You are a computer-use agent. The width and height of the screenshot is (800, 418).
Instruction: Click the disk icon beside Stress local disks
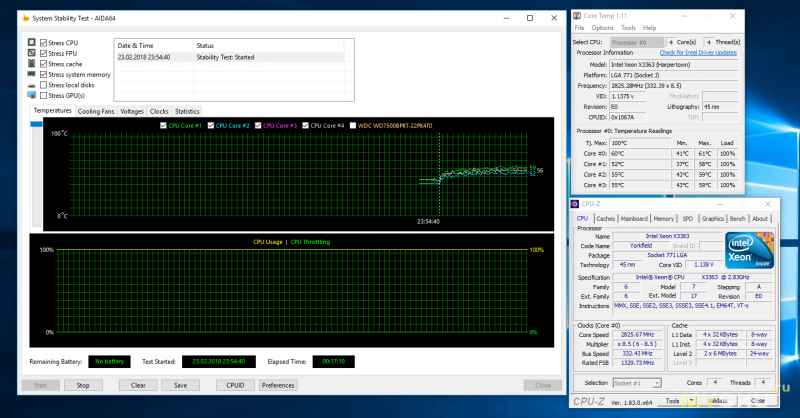(32, 85)
